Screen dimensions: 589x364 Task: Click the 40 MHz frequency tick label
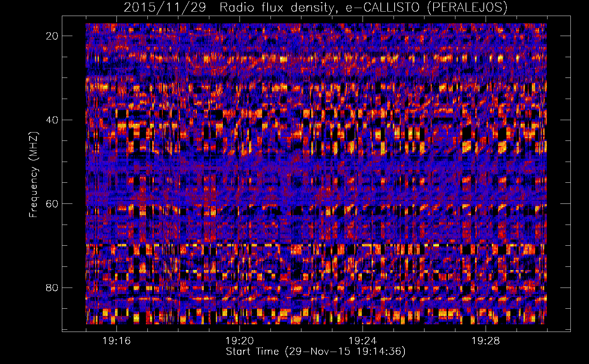coord(52,120)
